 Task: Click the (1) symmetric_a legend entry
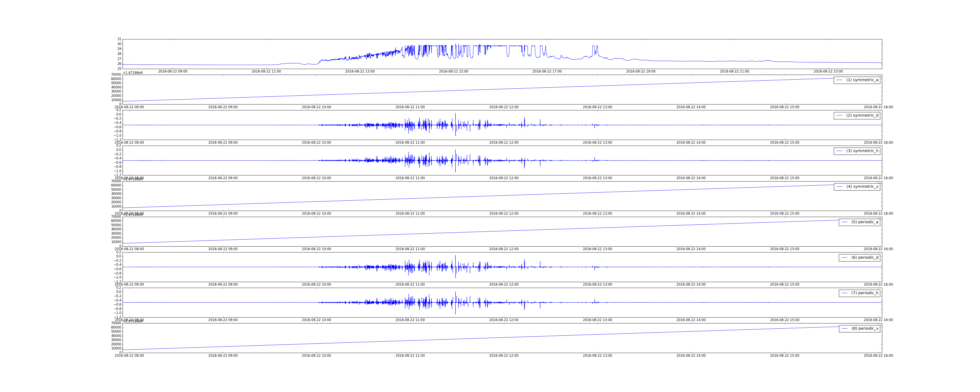pos(862,80)
